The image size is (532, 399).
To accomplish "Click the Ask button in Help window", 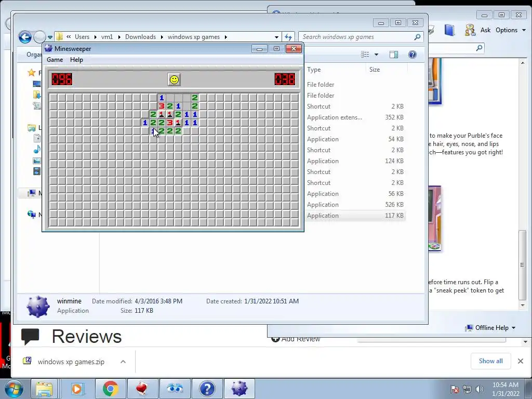I will coord(485,30).
